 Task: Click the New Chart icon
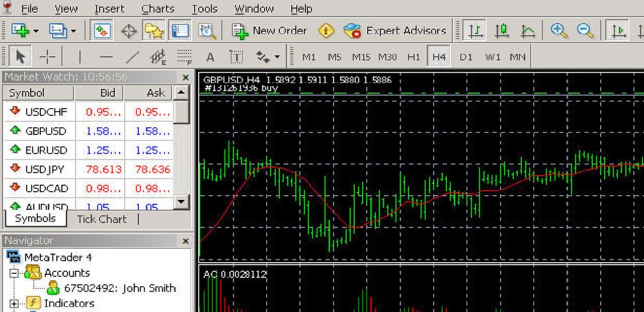tap(21, 31)
